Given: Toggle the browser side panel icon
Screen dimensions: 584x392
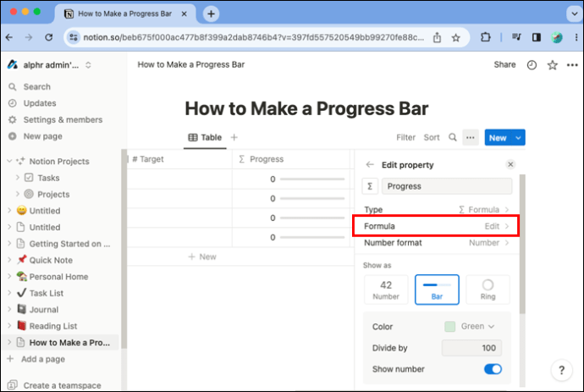Looking at the screenshot, I should tap(537, 37).
